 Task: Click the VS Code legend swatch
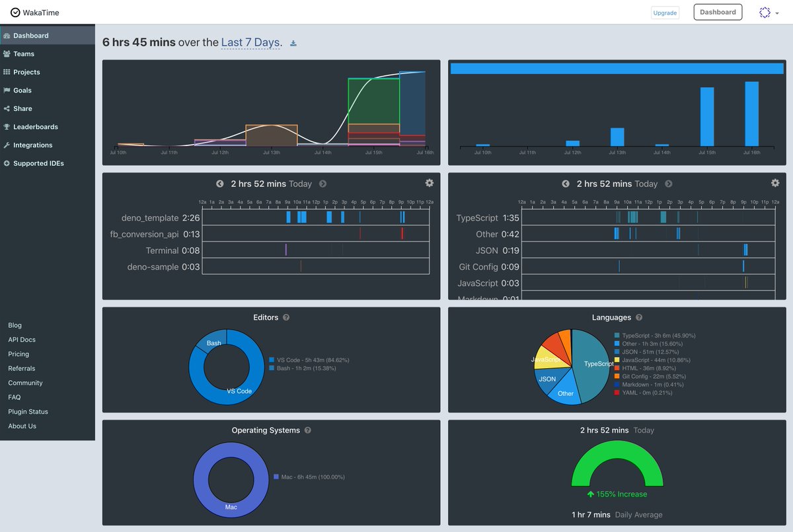(272, 360)
